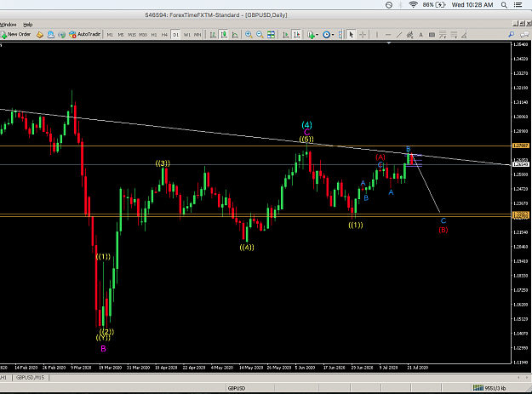Click the white projected downtrend line
The image size is (532, 394).
[x=426, y=184]
